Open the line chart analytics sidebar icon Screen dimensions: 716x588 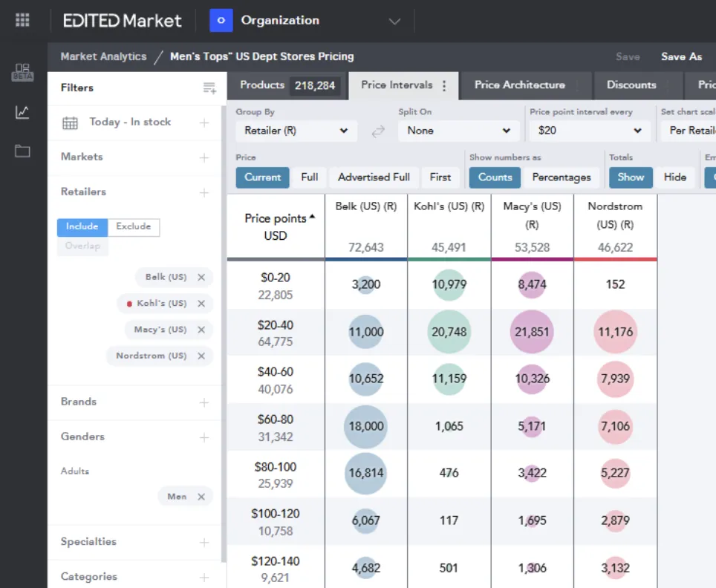click(22, 112)
